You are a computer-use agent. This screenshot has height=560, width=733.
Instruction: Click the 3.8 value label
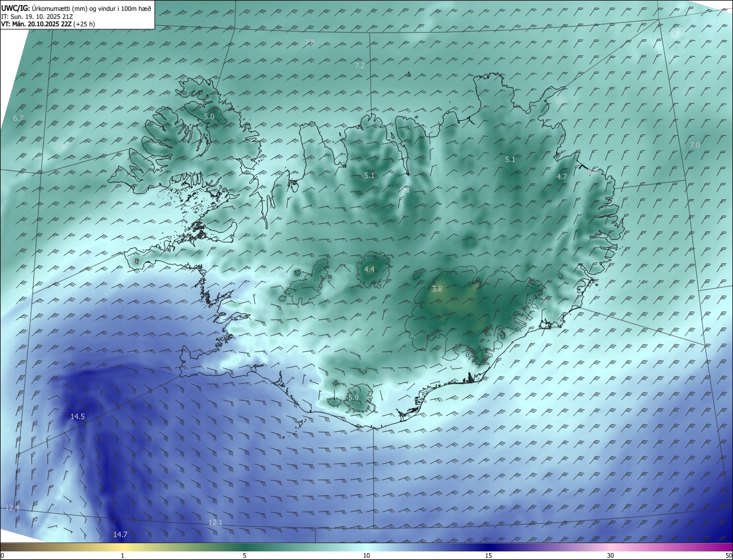tap(437, 289)
